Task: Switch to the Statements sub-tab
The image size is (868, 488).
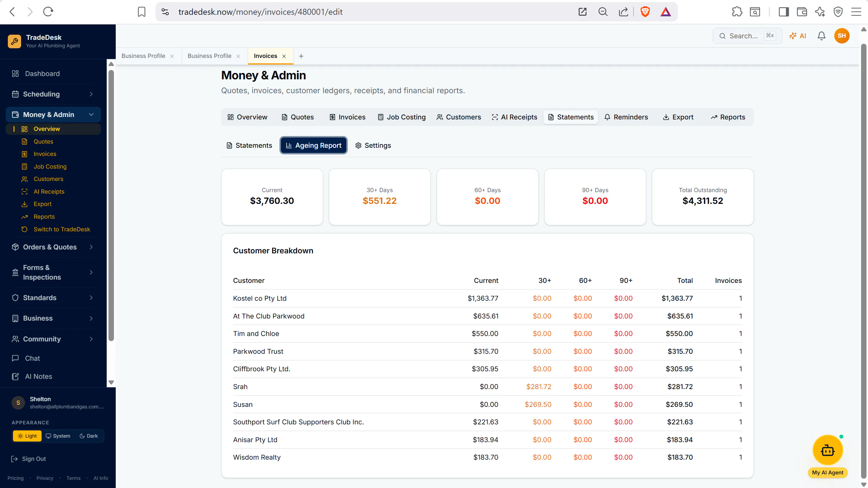Action: (249, 145)
